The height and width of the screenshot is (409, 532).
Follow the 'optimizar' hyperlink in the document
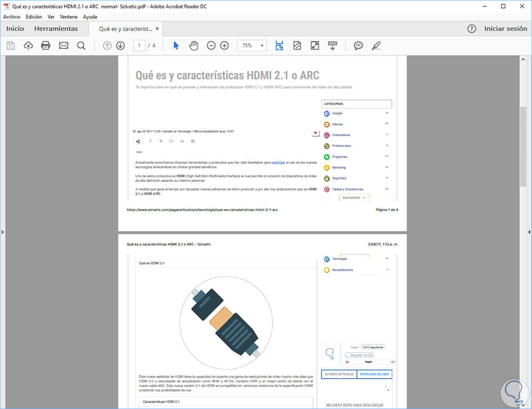click(278, 162)
